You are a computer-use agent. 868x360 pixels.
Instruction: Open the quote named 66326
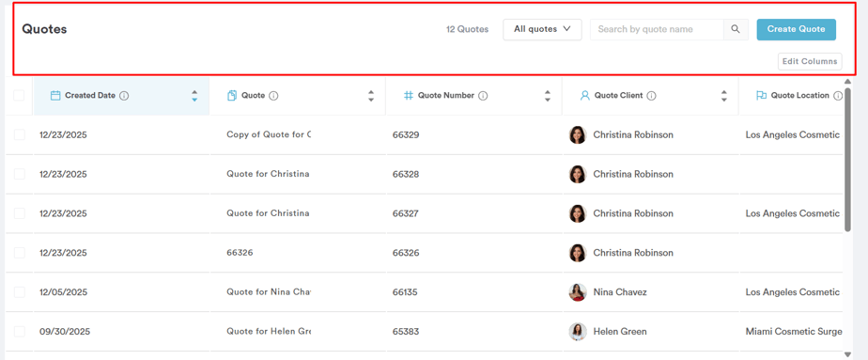tap(240, 253)
